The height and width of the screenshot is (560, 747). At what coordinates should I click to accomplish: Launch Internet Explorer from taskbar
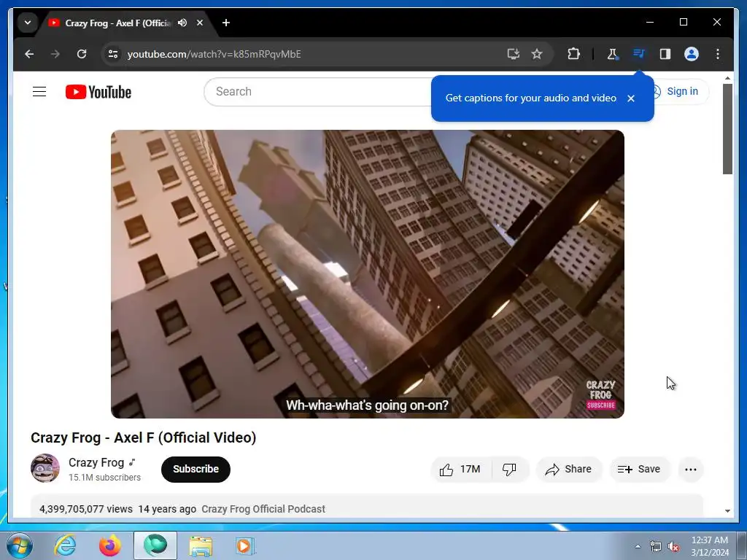click(65, 545)
